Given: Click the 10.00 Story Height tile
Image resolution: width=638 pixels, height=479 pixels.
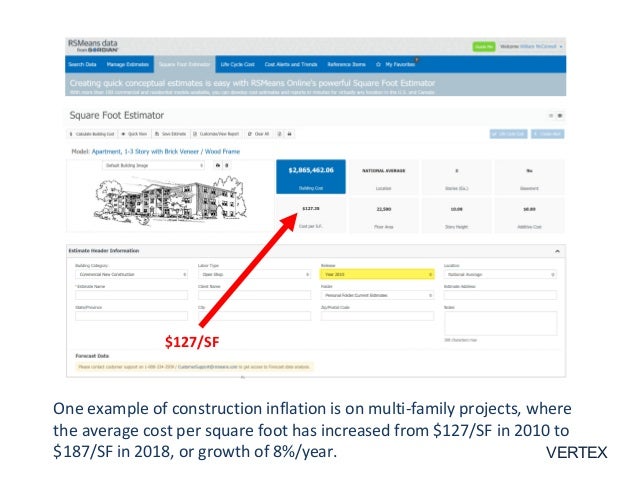Looking at the screenshot, I should point(457,215).
